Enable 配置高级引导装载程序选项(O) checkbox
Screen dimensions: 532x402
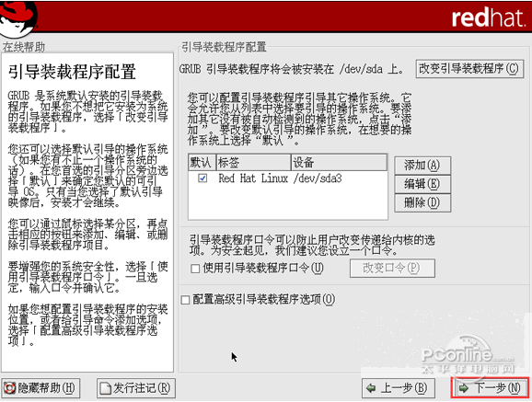185,300
